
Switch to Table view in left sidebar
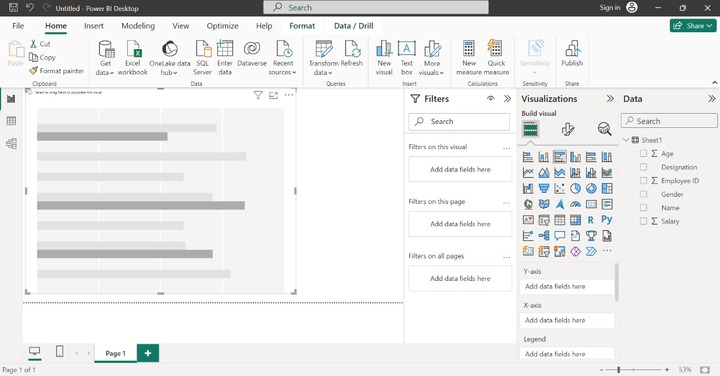pos(11,121)
